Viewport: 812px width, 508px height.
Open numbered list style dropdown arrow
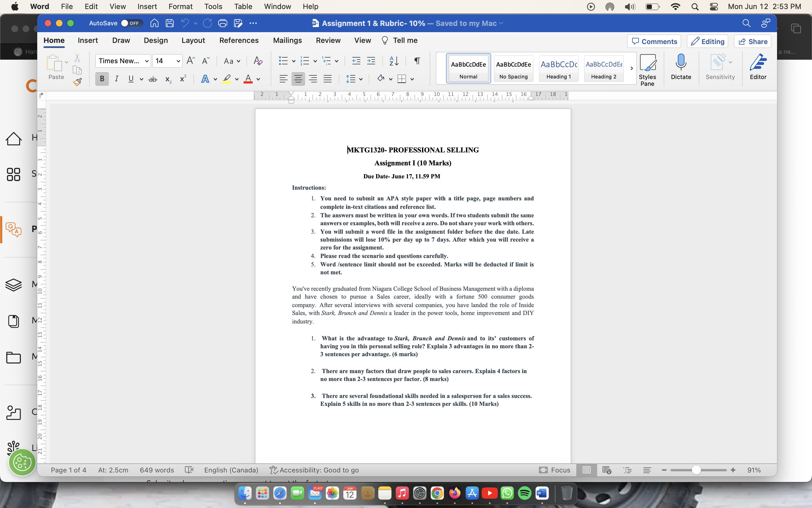tap(315, 61)
